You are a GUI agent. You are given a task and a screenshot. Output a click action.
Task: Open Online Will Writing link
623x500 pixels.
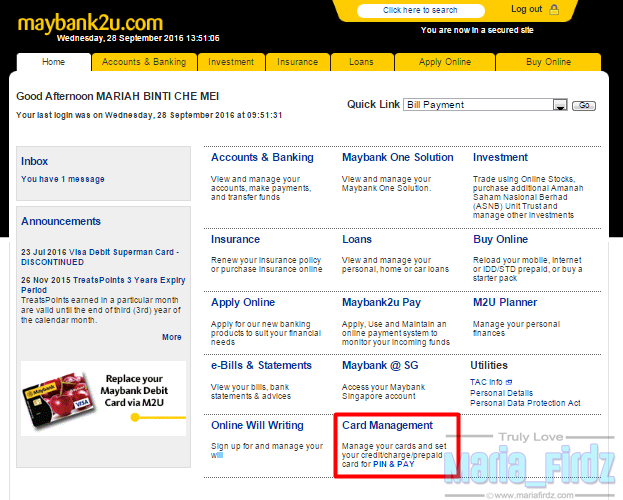pos(257,425)
